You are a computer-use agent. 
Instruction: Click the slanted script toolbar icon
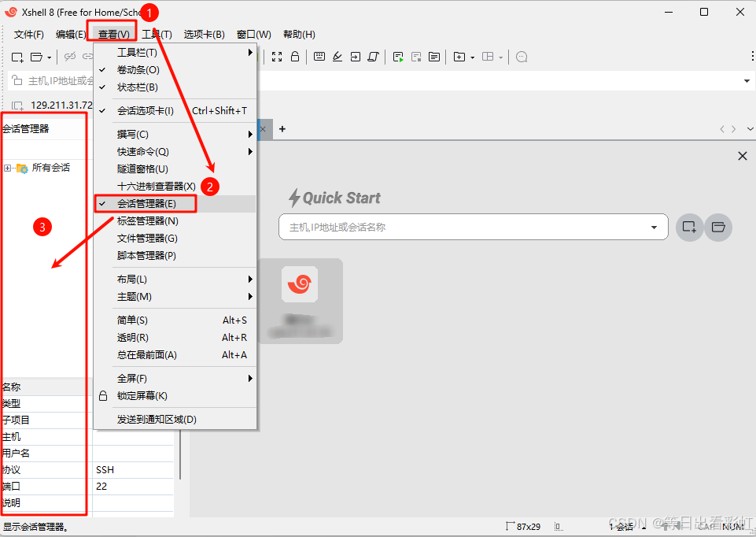coord(373,57)
